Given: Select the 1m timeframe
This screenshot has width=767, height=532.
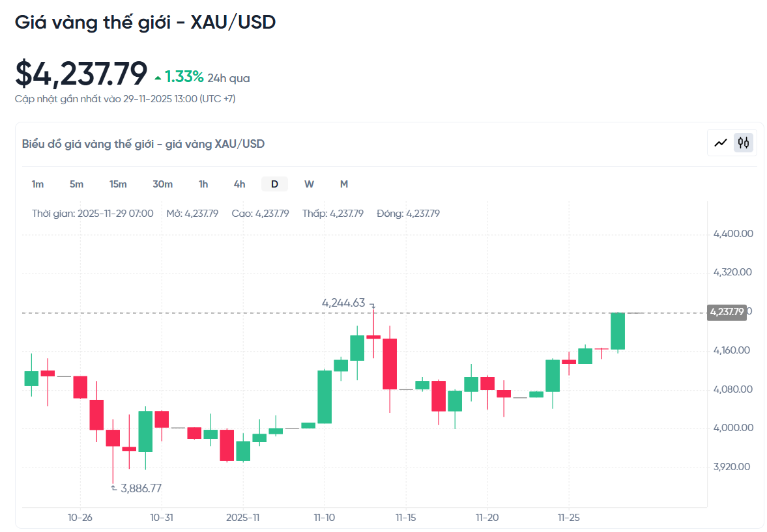Looking at the screenshot, I should [38, 184].
